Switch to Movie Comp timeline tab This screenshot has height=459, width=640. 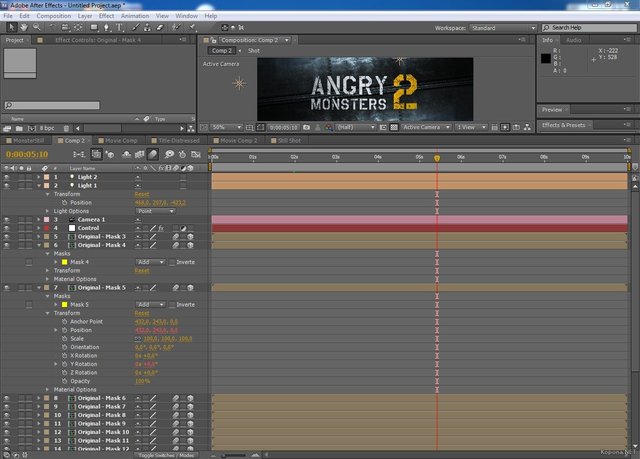pyautogui.click(x=118, y=141)
